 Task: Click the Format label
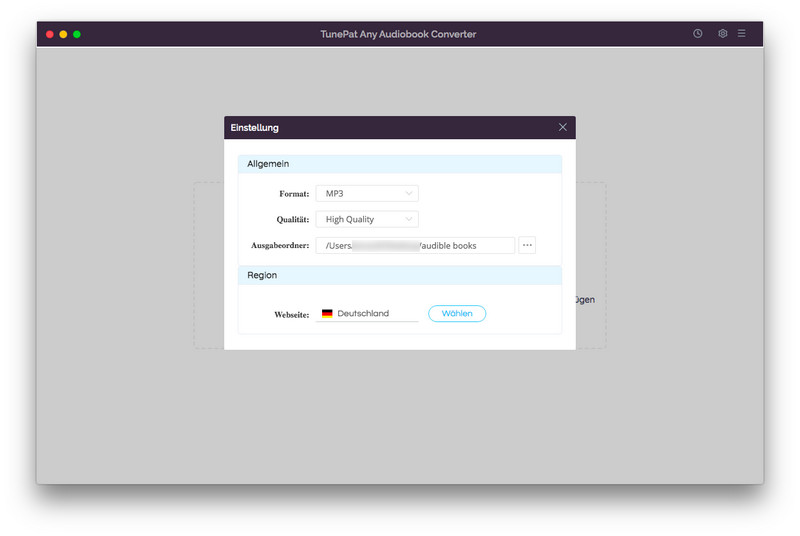[x=294, y=194]
